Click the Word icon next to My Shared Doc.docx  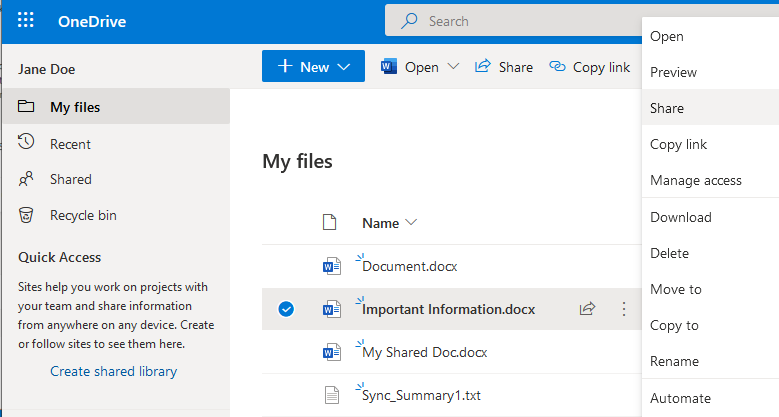pyautogui.click(x=331, y=352)
